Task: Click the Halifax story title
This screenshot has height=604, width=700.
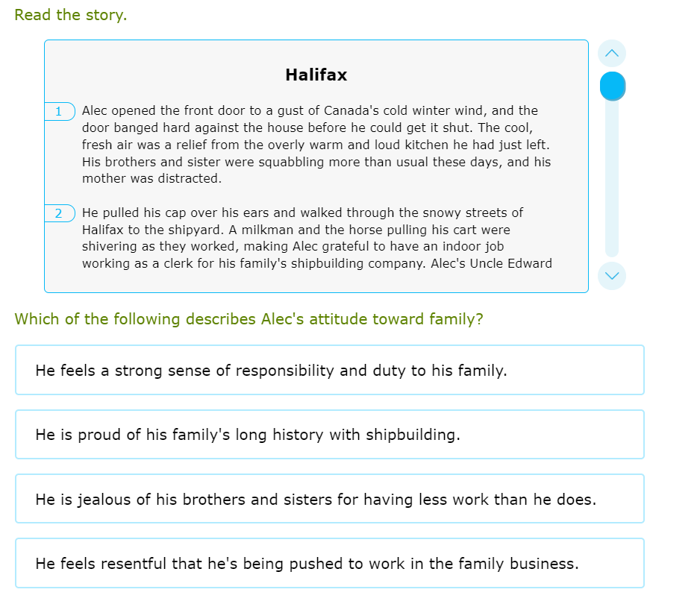Action: [316, 75]
